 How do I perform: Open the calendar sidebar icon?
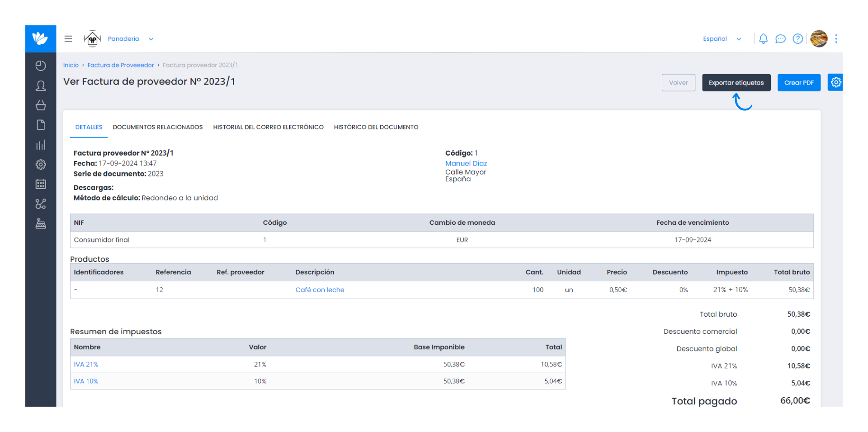pos(41,184)
